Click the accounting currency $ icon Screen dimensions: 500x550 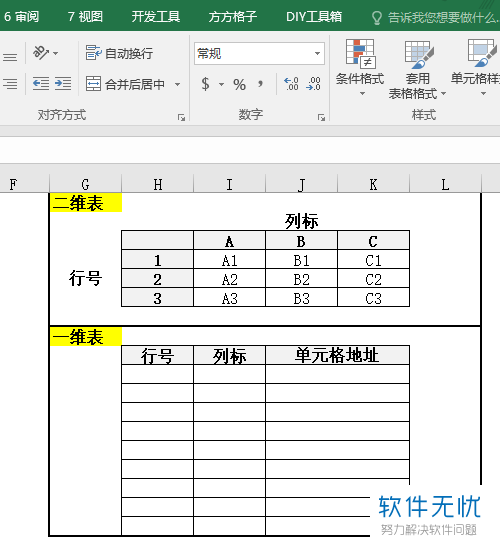tap(206, 84)
